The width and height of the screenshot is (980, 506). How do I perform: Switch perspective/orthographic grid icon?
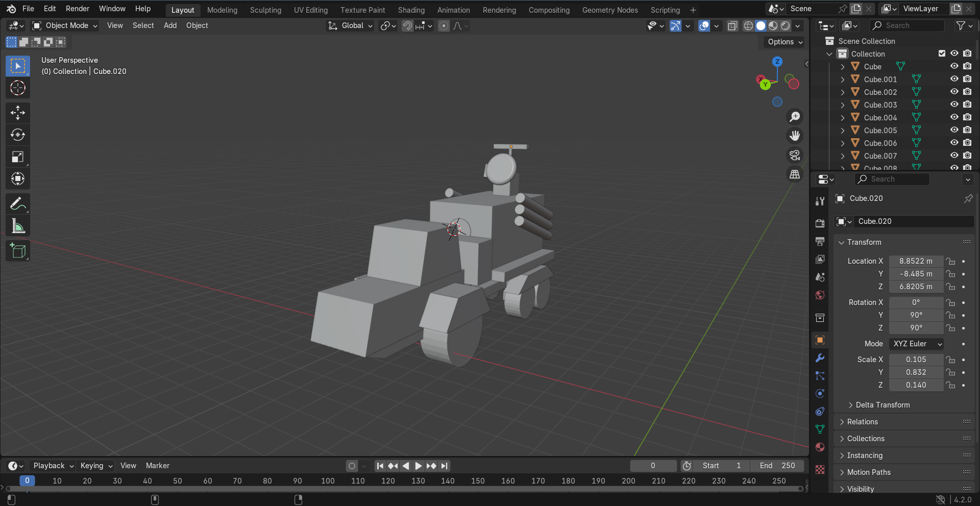coord(795,174)
